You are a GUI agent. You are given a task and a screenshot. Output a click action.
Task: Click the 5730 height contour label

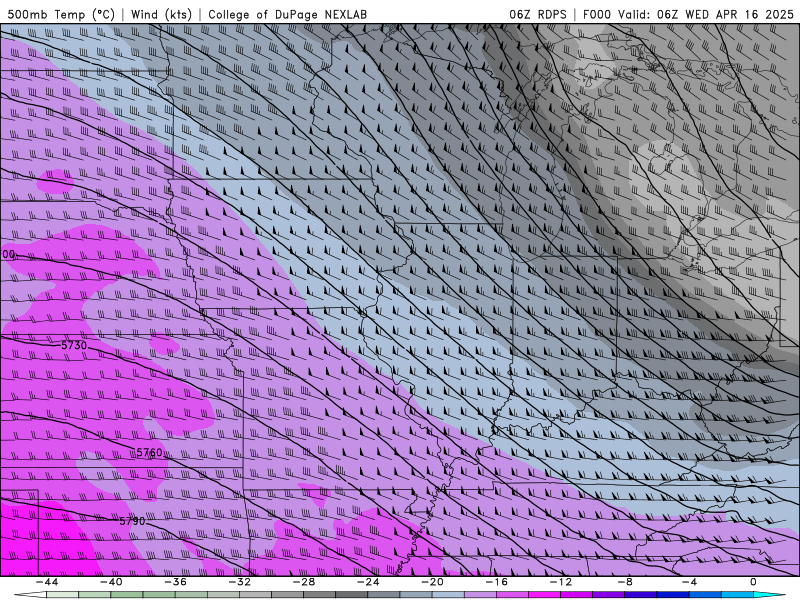pyautogui.click(x=74, y=345)
